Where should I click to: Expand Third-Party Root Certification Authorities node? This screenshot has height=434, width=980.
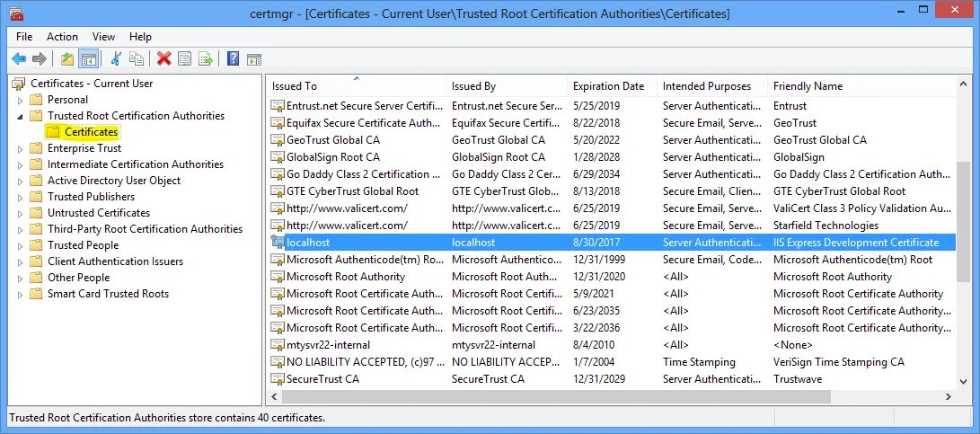[20, 229]
